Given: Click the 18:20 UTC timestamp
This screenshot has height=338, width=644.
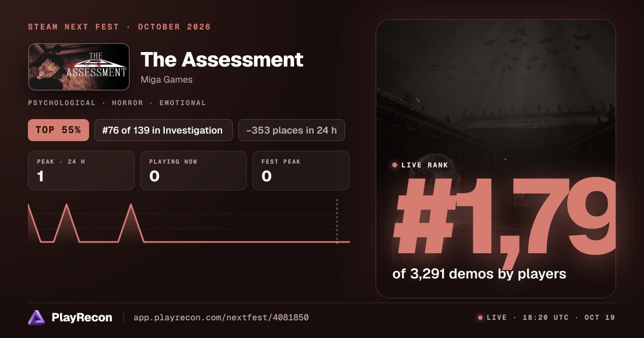Looking at the screenshot, I should click(x=545, y=318).
